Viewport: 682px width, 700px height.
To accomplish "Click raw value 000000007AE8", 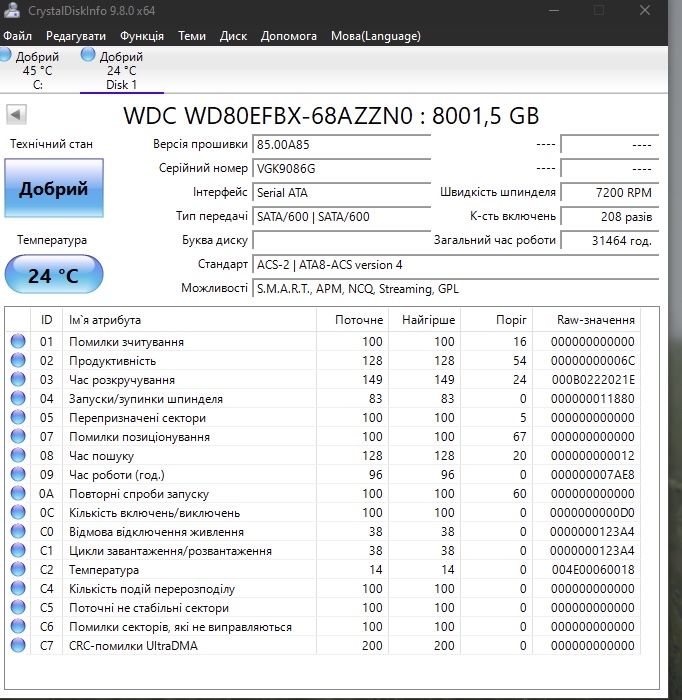I will point(593,475).
